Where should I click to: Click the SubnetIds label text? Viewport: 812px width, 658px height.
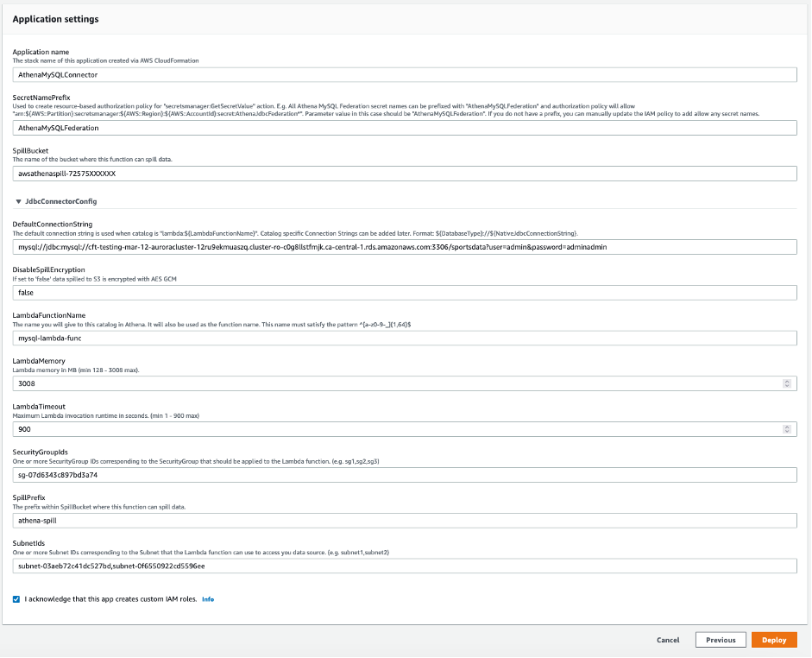tap(28, 543)
